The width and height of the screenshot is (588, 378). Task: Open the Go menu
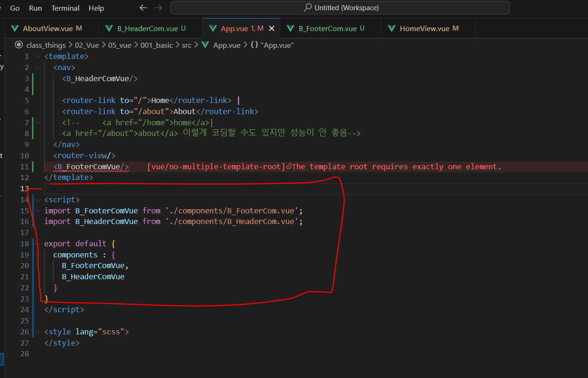coord(15,8)
